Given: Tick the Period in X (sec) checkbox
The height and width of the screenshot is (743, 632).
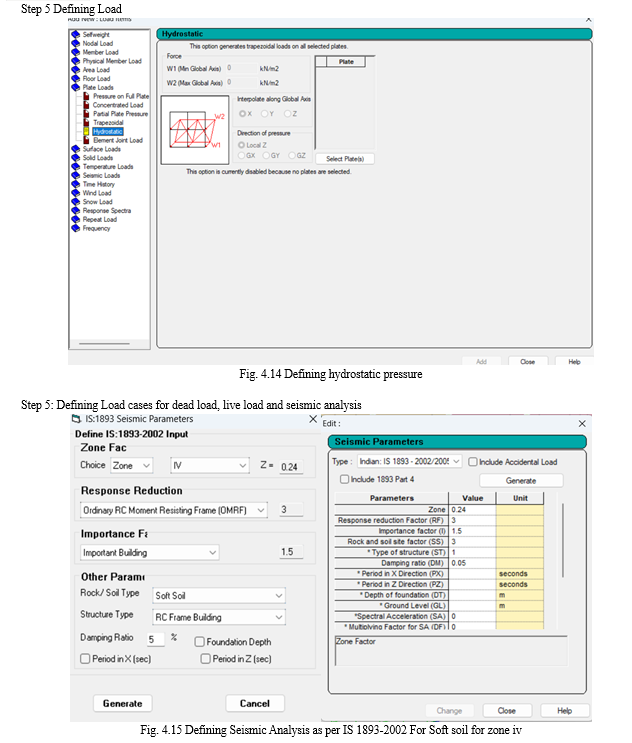Looking at the screenshot, I should click(x=85, y=659).
